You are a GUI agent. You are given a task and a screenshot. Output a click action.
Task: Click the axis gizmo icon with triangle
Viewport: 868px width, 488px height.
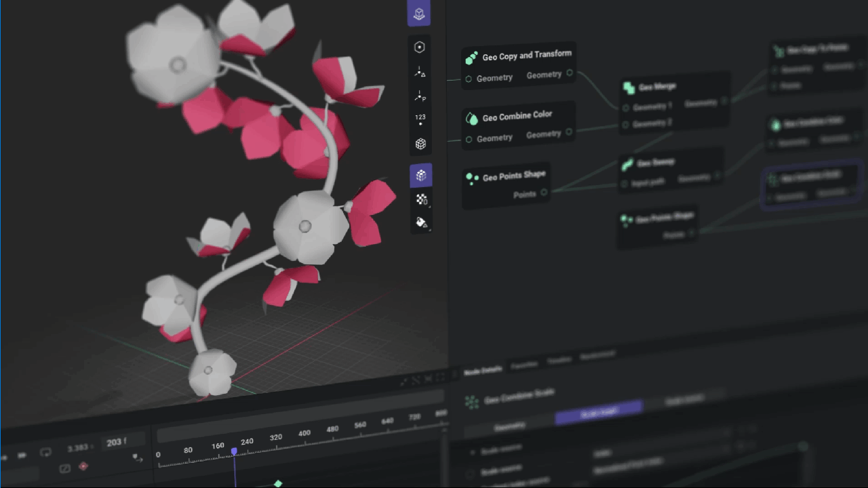click(x=420, y=72)
